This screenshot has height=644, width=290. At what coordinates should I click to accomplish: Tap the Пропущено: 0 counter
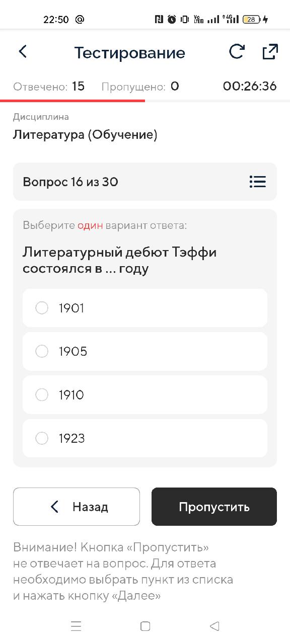coord(140,87)
